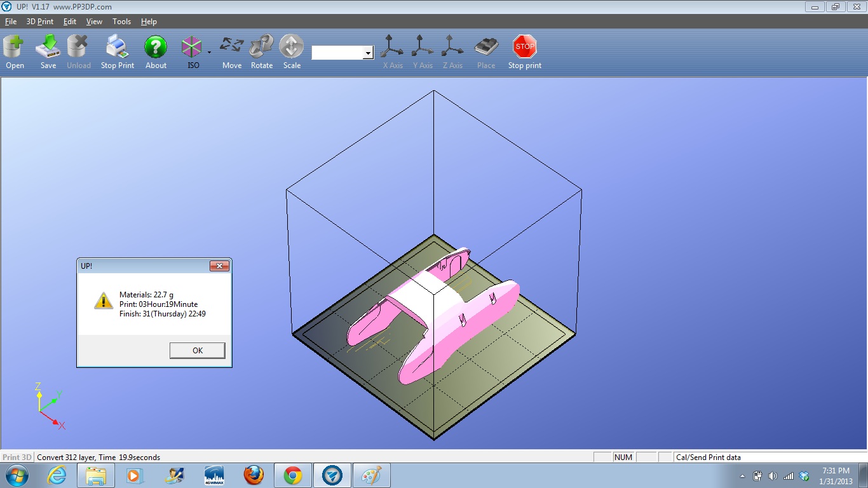Click the Place model icon
Image resolution: width=868 pixels, height=488 pixels.
(486, 47)
